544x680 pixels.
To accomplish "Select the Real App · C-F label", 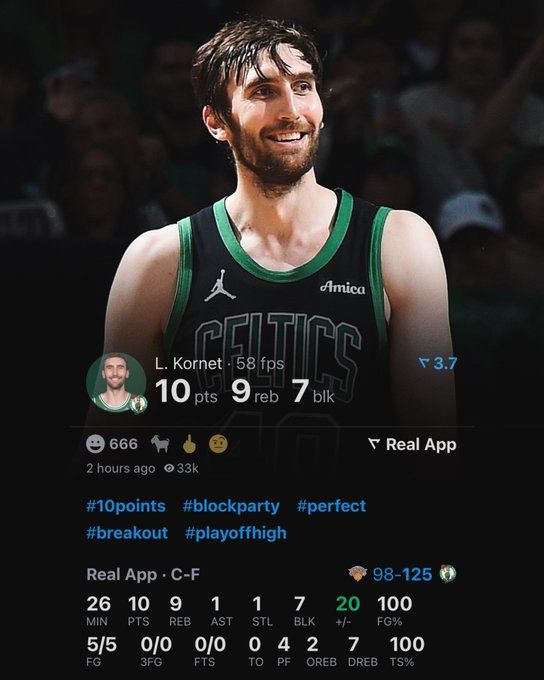I will coord(143,575).
